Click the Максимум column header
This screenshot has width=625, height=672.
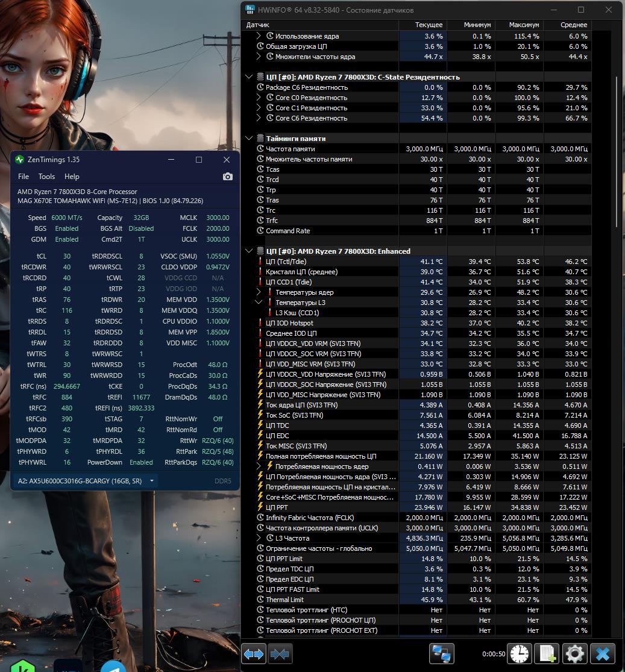520,25
